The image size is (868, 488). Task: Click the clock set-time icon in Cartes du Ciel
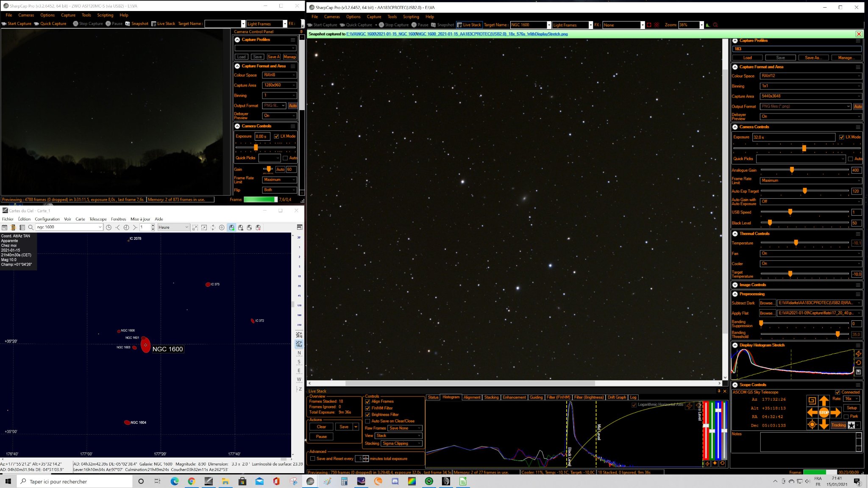108,227
